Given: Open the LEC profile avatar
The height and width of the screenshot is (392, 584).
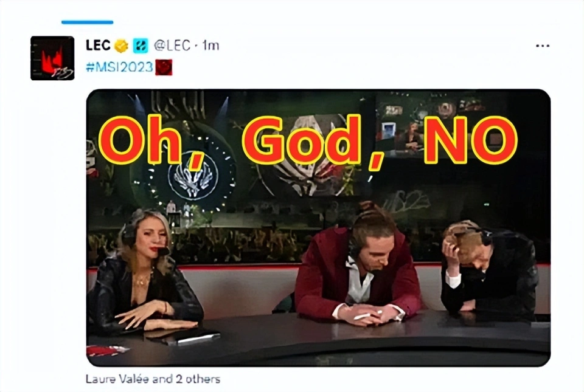Looking at the screenshot, I should pos(52,58).
